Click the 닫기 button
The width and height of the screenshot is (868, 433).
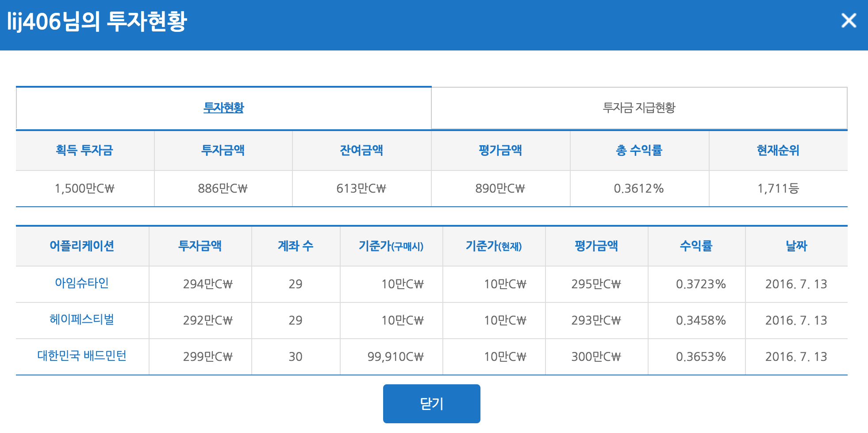(x=431, y=404)
